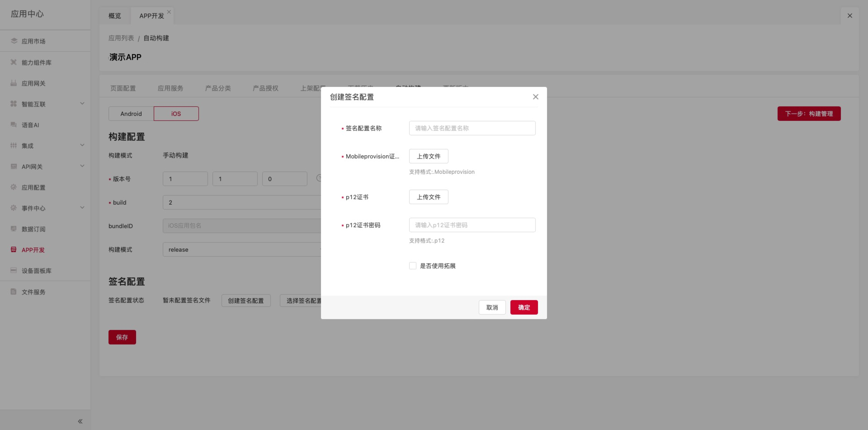Viewport: 868px width, 430px height.
Task: Click the 能力组件库 sidebar icon
Action: pos(14,62)
